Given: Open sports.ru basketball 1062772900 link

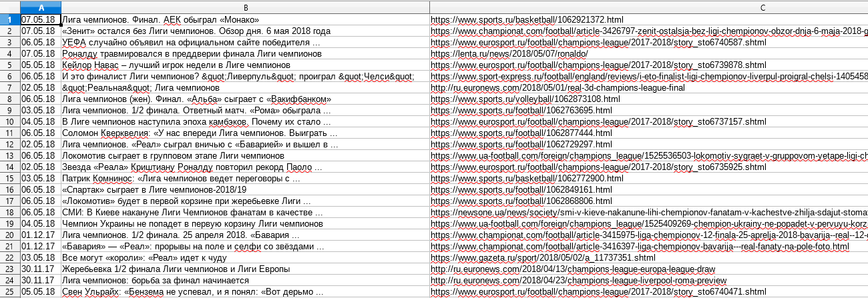Looking at the screenshot, I should coord(527,179).
